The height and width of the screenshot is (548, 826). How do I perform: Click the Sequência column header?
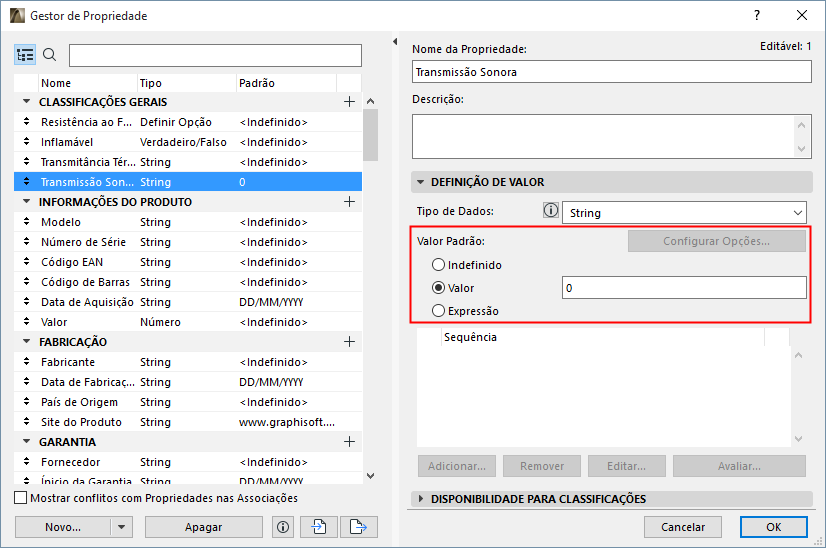(603, 337)
